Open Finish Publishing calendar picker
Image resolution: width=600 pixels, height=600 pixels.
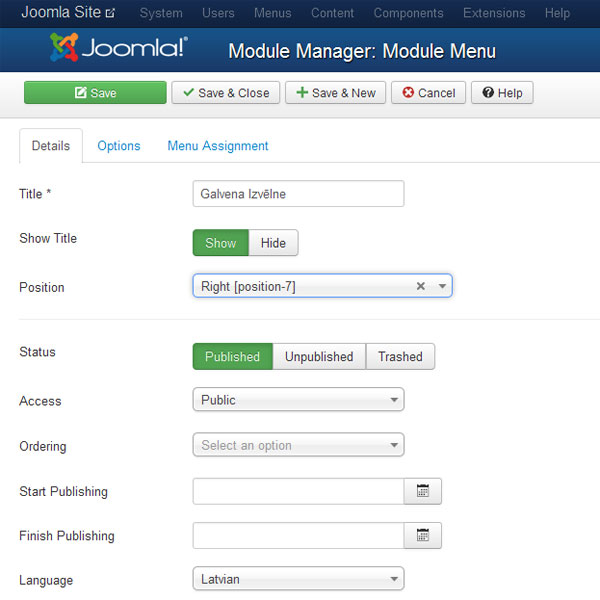coord(422,535)
